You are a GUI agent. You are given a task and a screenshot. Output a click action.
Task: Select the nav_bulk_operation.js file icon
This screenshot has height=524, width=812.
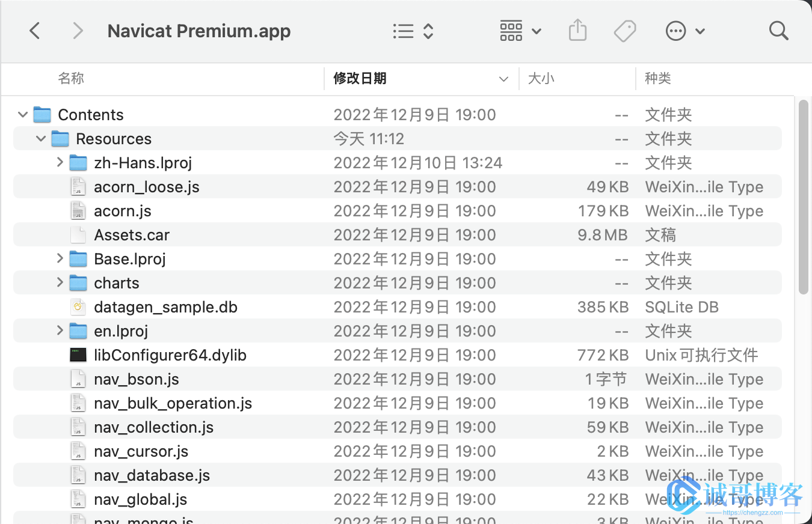click(x=78, y=403)
